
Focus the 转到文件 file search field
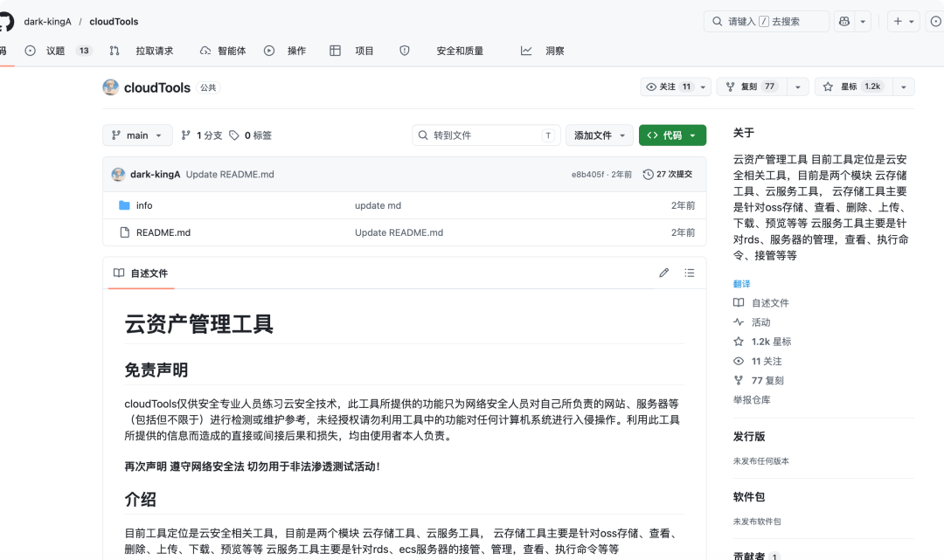point(487,135)
